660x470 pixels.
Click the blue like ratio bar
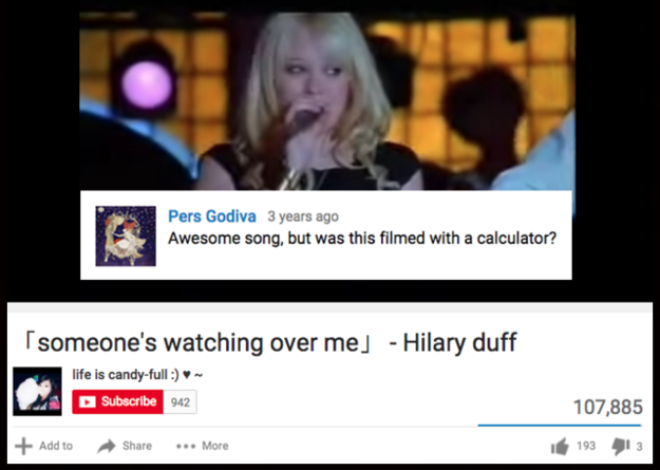pyautogui.click(x=559, y=425)
